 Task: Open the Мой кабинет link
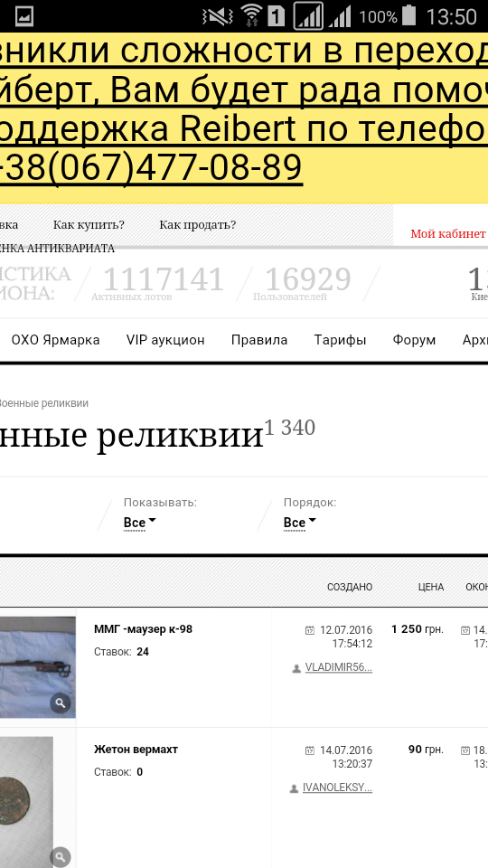448,233
